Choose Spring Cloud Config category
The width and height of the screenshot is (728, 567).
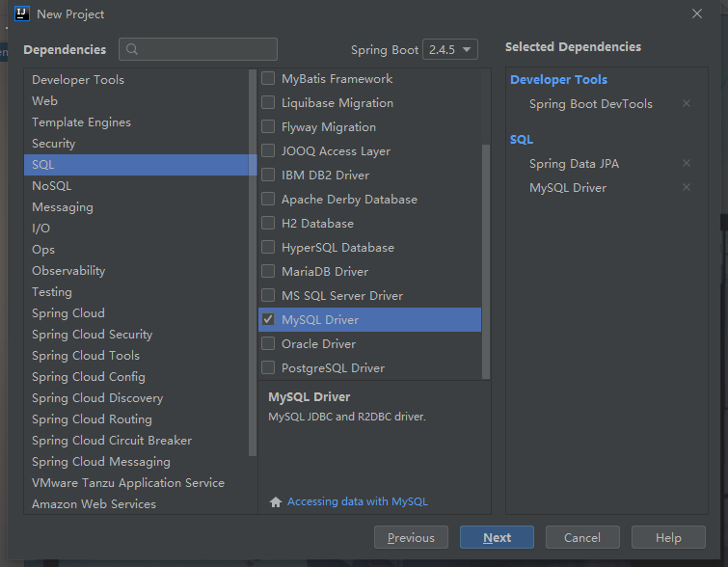click(x=137, y=377)
